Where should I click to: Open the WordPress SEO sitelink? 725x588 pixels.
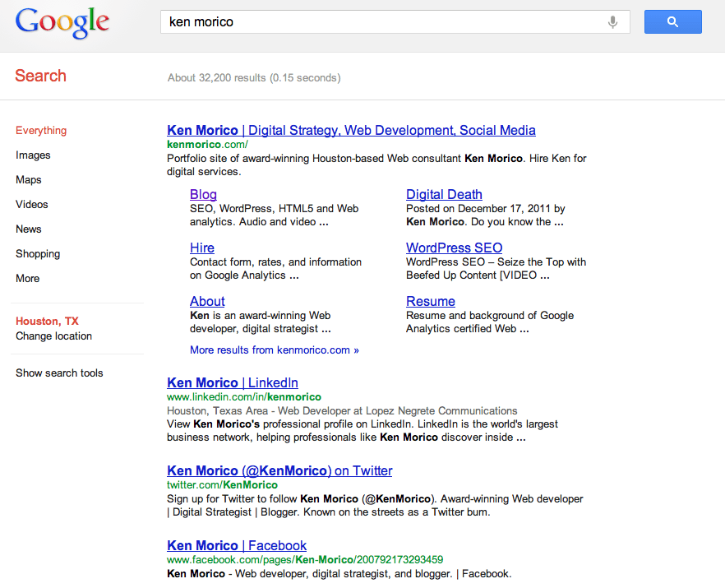coord(454,248)
